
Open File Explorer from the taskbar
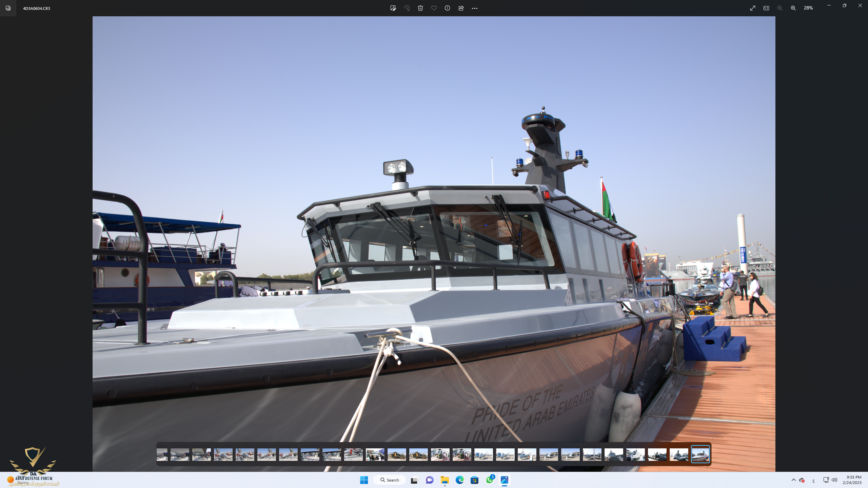tap(445, 480)
